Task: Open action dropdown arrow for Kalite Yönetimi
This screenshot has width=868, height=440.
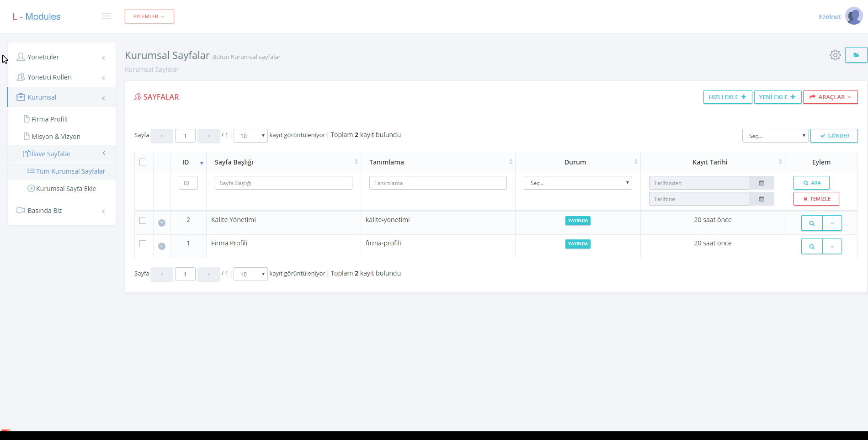Action: click(x=832, y=223)
